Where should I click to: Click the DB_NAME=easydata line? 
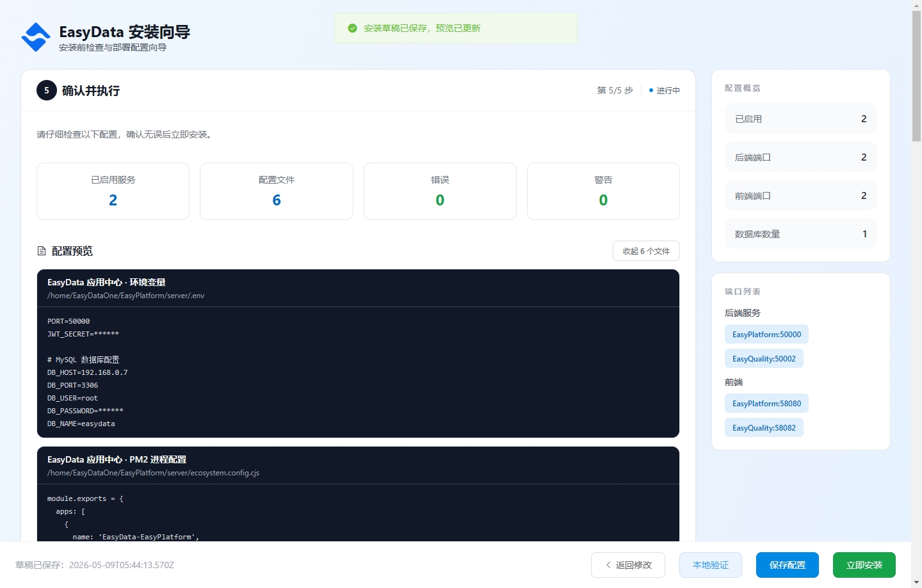click(x=81, y=424)
